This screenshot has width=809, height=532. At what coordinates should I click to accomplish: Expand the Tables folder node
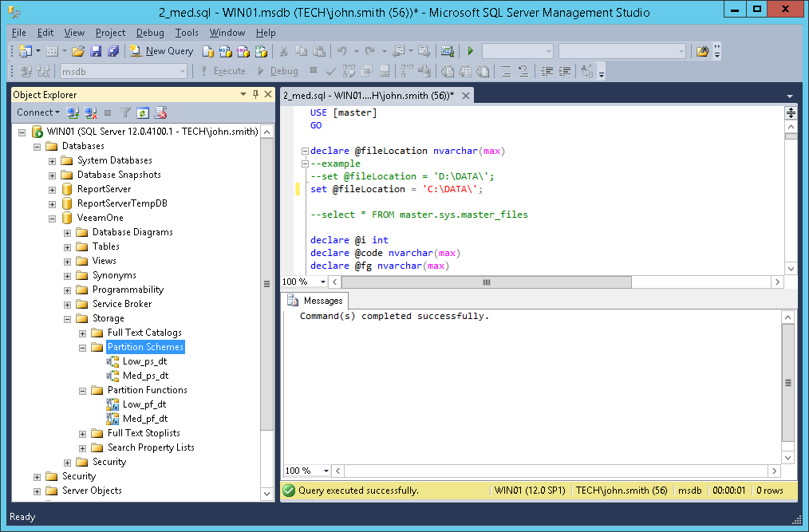point(68,246)
